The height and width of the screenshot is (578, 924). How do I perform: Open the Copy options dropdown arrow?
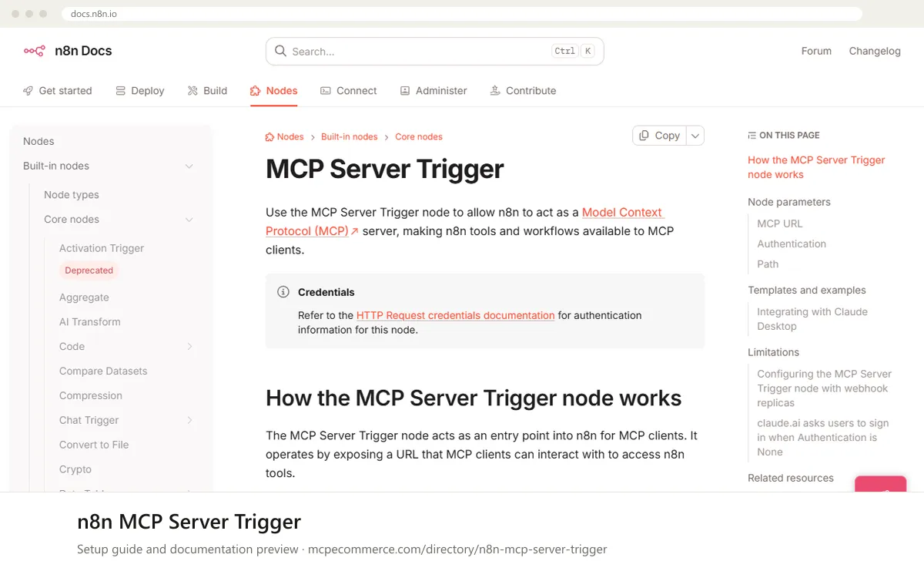click(695, 136)
